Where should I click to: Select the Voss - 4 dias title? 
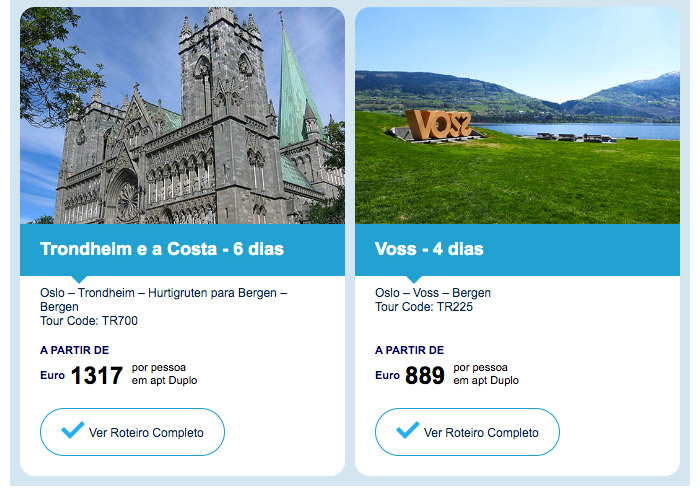(429, 249)
